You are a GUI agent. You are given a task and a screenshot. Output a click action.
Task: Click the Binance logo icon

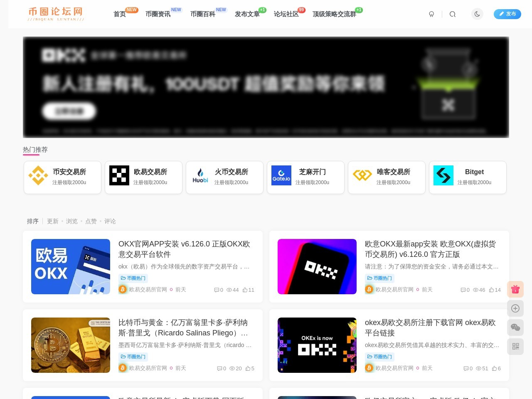click(38, 175)
